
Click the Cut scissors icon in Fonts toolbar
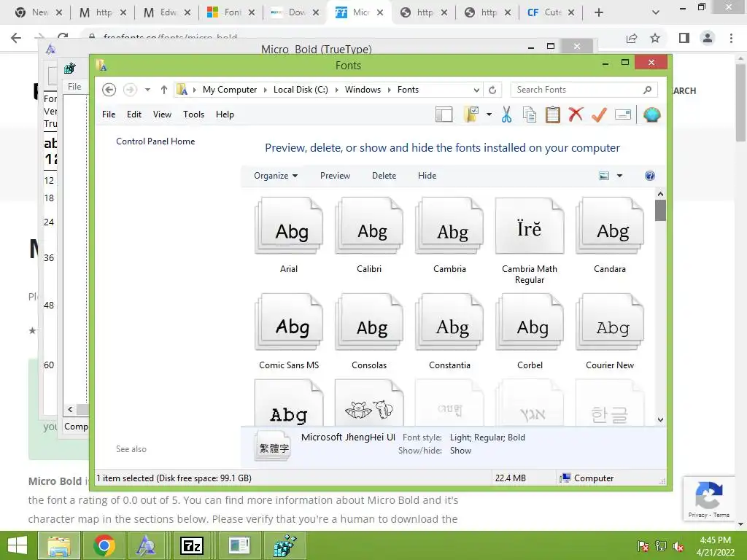pos(506,114)
